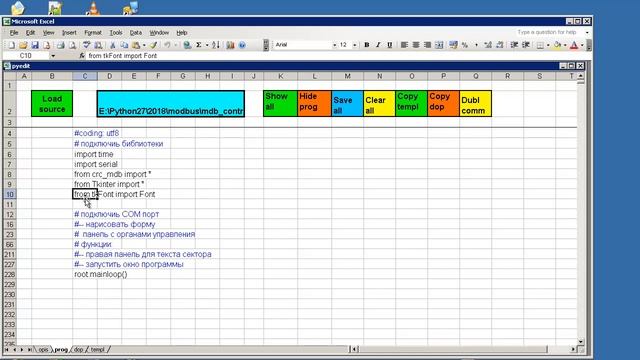Open the Font name dropdown
This screenshot has width=640, height=360.
[x=334, y=45]
